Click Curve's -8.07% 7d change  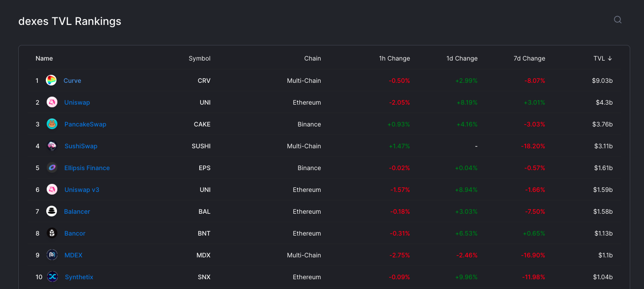pyautogui.click(x=535, y=81)
